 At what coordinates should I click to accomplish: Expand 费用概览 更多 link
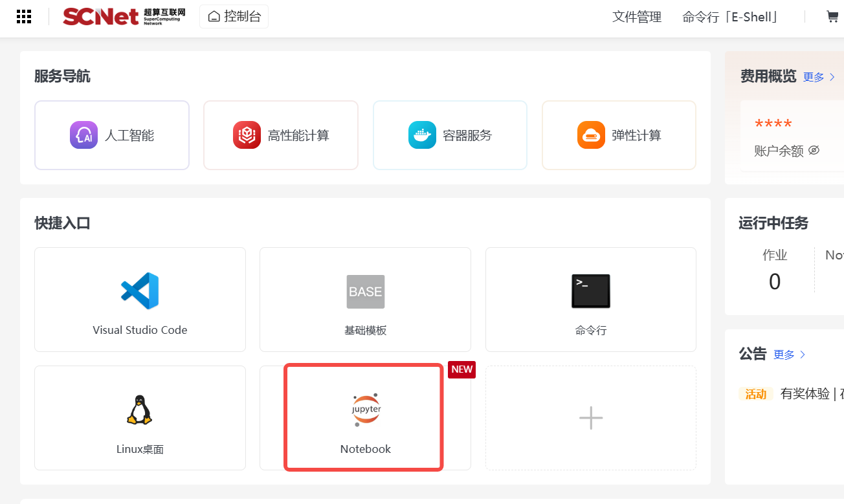click(819, 77)
